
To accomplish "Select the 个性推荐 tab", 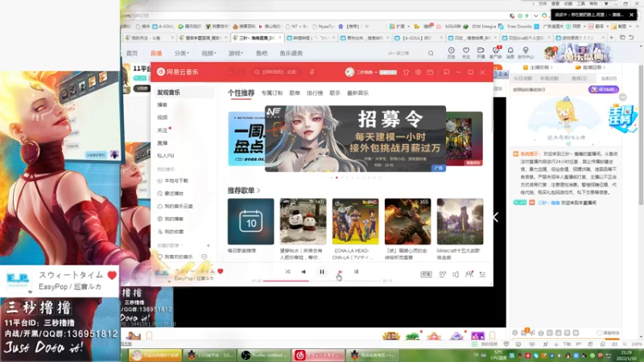I will click(x=241, y=93).
